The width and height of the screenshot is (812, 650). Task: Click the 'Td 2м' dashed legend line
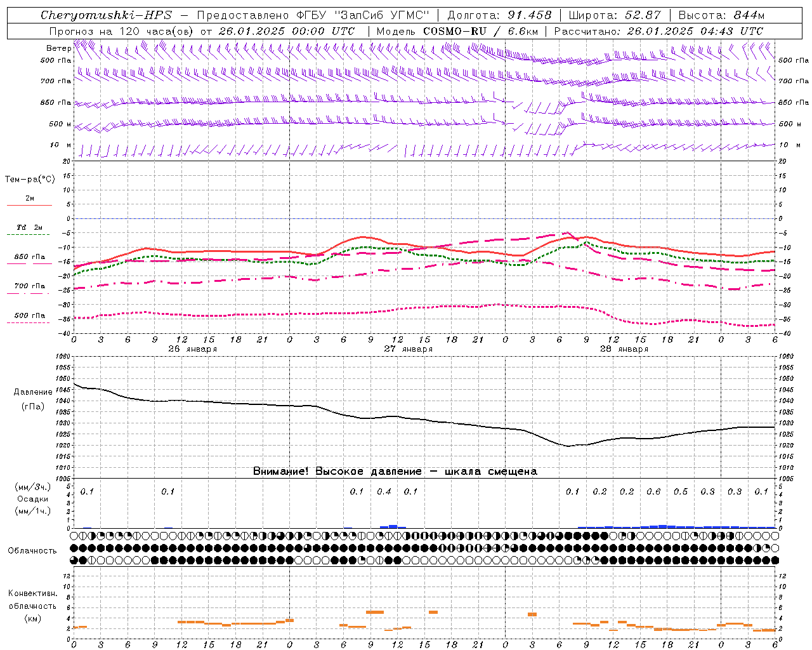(29, 235)
